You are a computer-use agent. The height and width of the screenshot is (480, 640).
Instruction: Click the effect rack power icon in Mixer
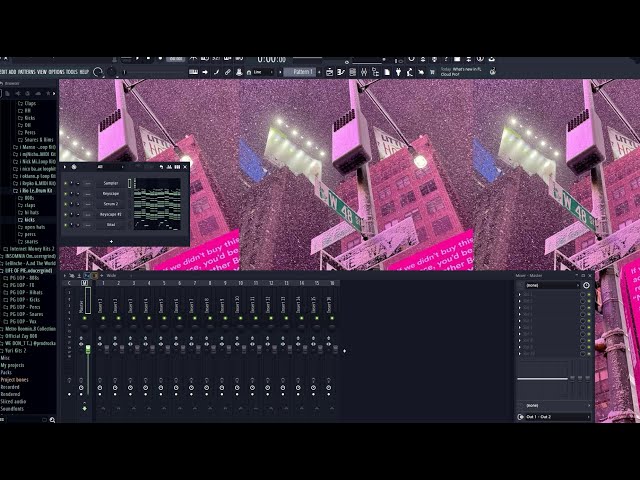point(586,285)
